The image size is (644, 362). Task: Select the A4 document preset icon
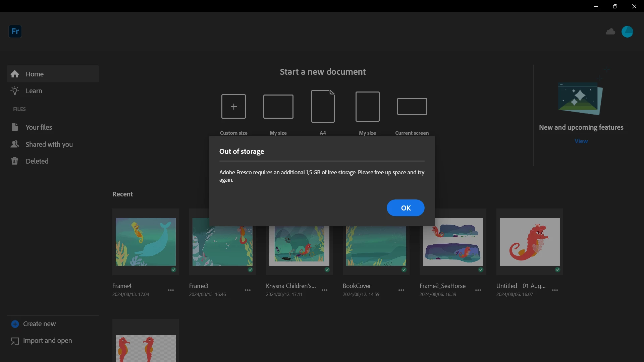(323, 106)
